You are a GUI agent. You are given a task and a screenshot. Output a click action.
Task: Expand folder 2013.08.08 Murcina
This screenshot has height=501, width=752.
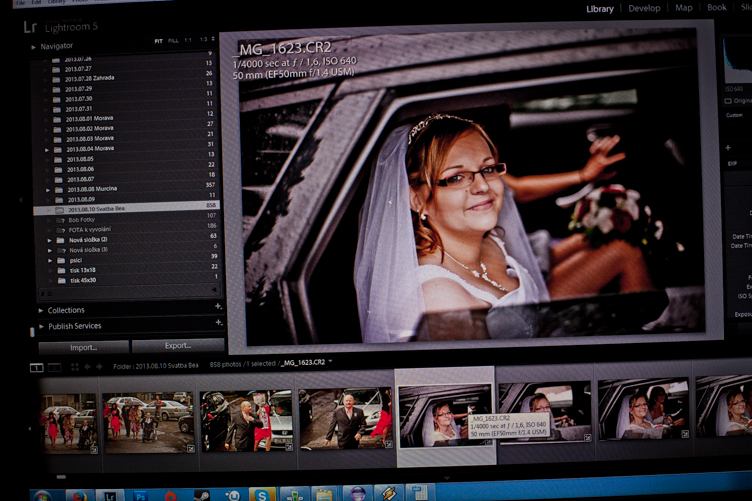[47, 190]
